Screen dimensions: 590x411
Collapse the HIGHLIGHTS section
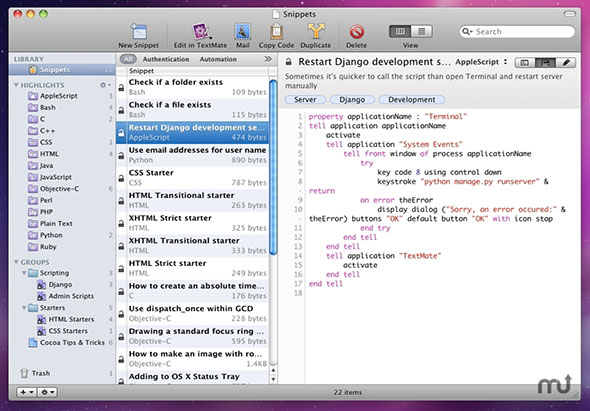click(16, 85)
